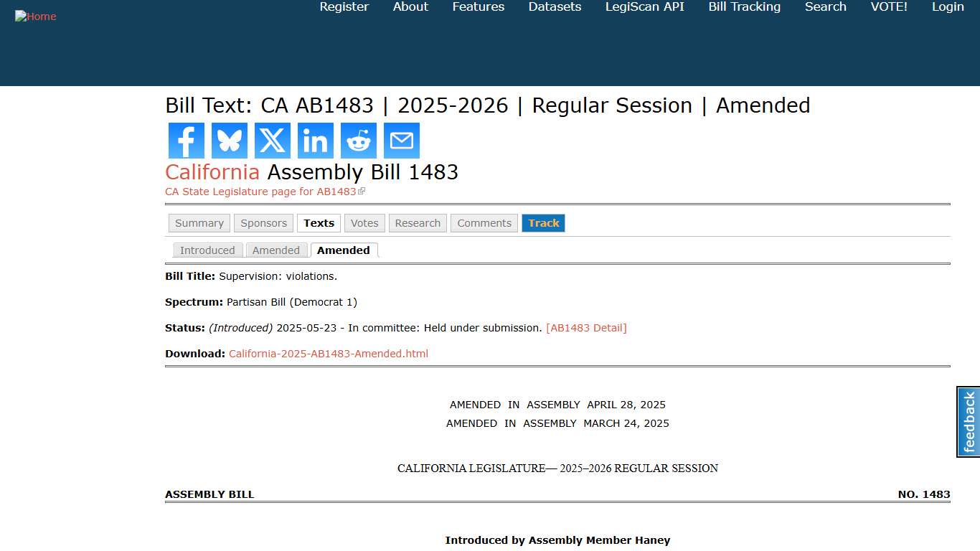
Task: Share the bill on Facebook
Action: [x=186, y=141]
